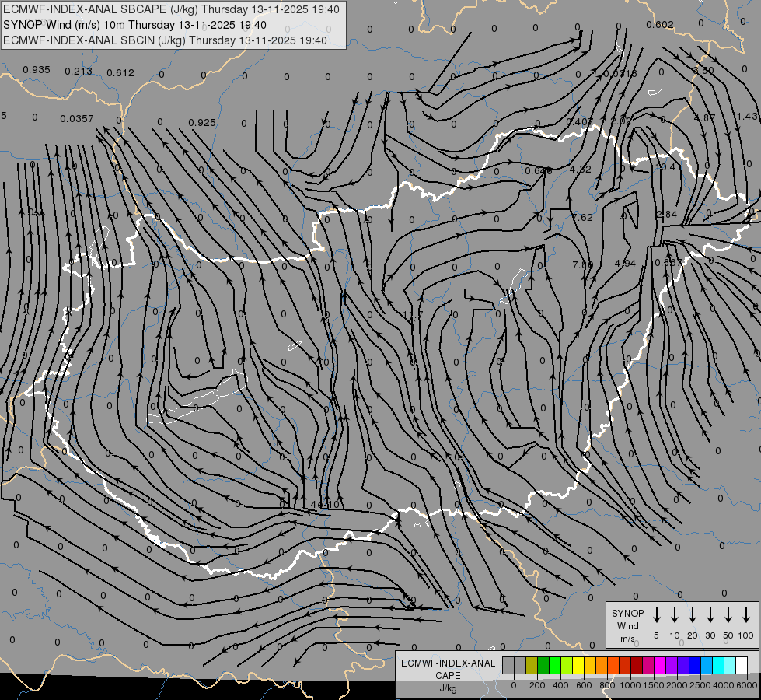The width and height of the screenshot is (761, 700).
Task: Select the olive swatch in CAPE legend
Action: (532, 666)
